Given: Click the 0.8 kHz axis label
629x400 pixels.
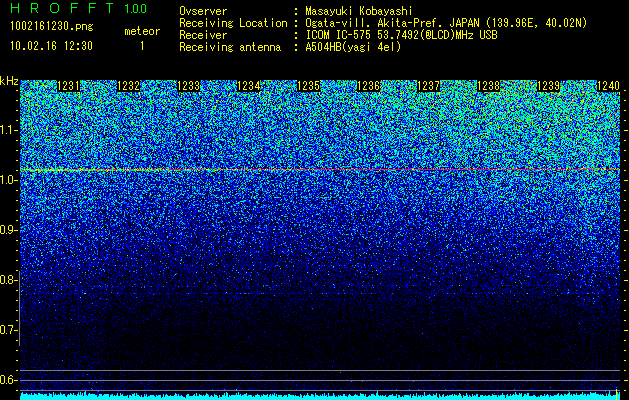Looking at the screenshot, I should [9, 280].
